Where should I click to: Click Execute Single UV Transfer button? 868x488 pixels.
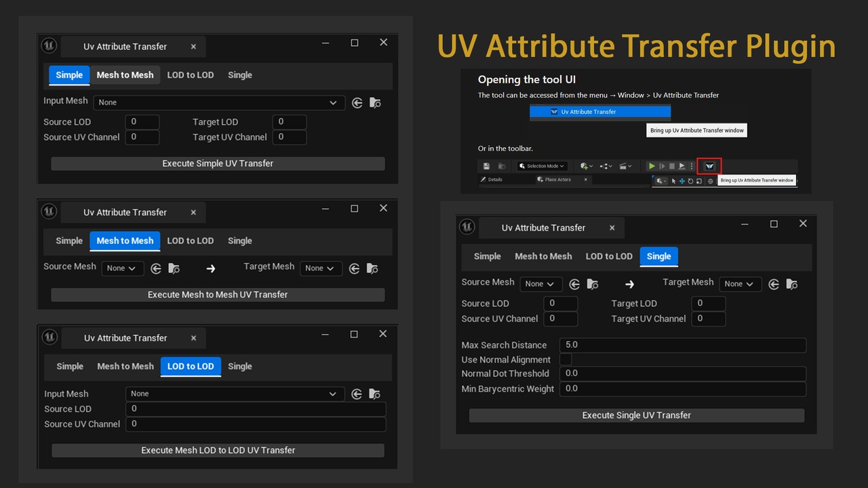pos(637,415)
